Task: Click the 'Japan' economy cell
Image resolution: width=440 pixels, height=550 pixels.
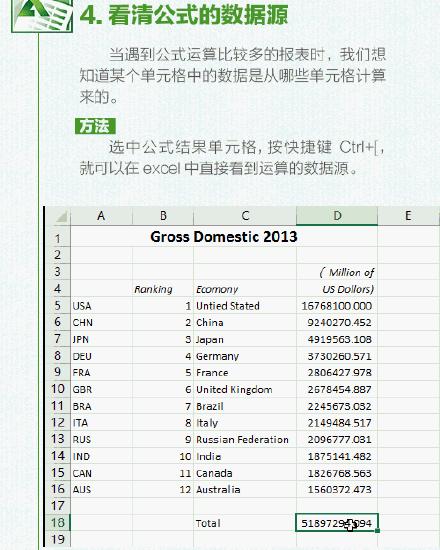Action: (245, 339)
